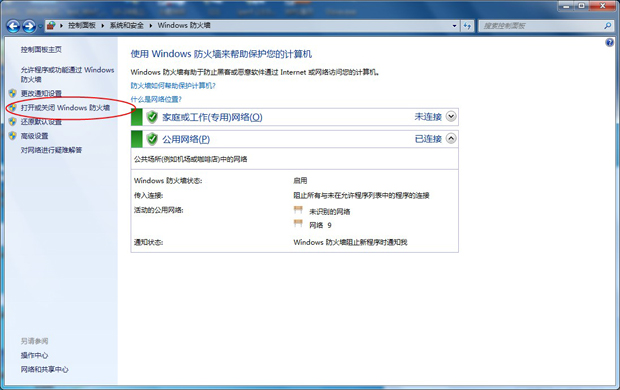The image size is (620, 390).
Task: Click shield icon beside 高级设置
Action: tap(13, 136)
